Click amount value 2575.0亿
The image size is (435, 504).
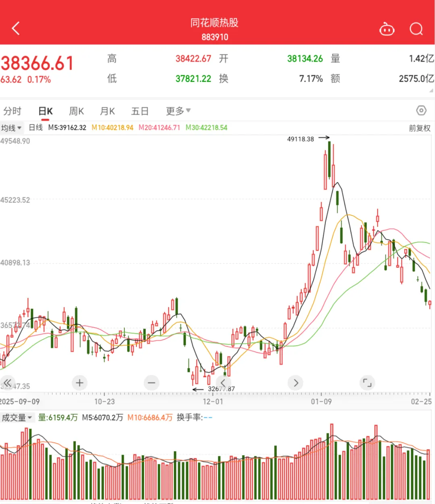click(x=416, y=79)
